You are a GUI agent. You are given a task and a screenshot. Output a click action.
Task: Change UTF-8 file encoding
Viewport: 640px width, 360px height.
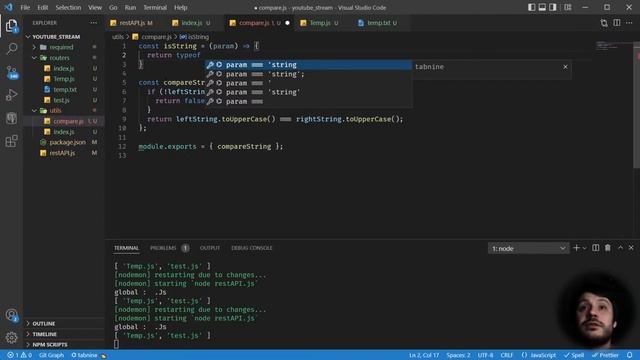click(x=485, y=355)
